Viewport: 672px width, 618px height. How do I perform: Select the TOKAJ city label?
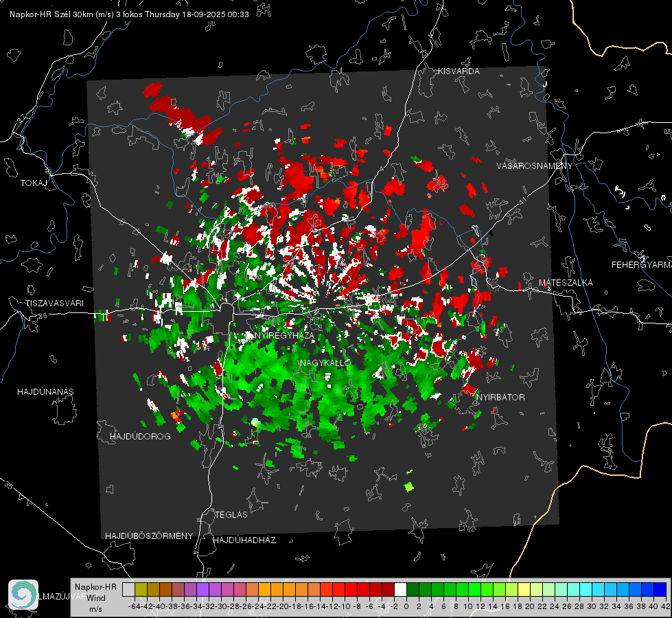pyautogui.click(x=34, y=183)
